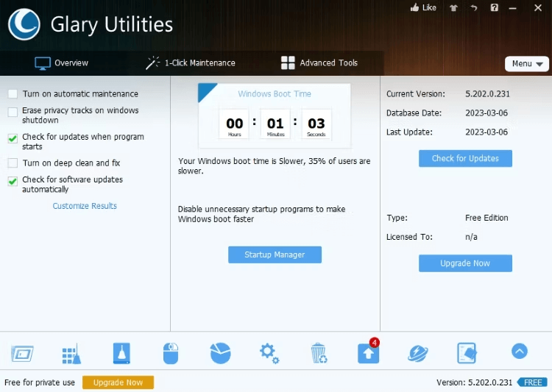This screenshot has width=552, height=392.
Task: Switch to the Overview tab
Action: (x=62, y=63)
